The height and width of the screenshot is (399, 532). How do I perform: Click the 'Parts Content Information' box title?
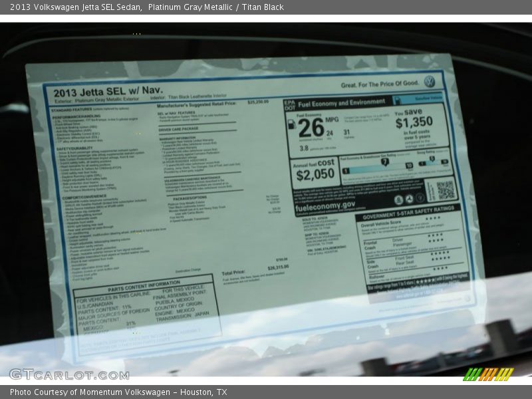click(144, 287)
